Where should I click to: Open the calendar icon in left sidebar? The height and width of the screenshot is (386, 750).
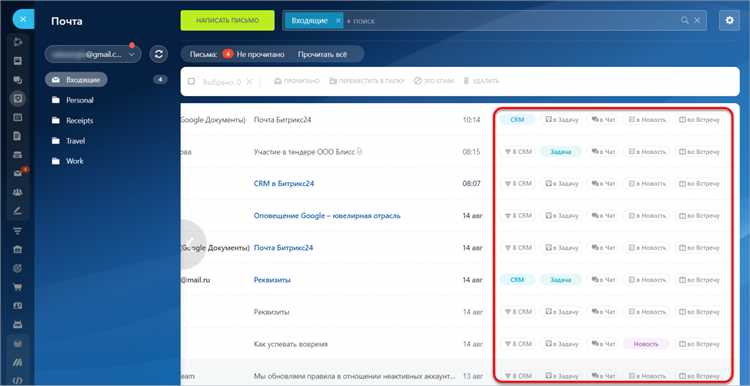tap(18, 117)
